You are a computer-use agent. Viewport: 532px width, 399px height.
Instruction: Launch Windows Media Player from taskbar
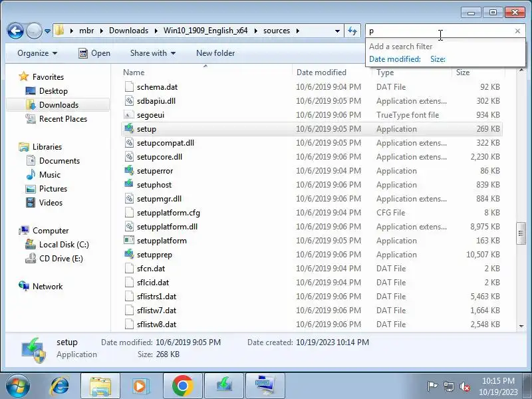(x=140, y=386)
